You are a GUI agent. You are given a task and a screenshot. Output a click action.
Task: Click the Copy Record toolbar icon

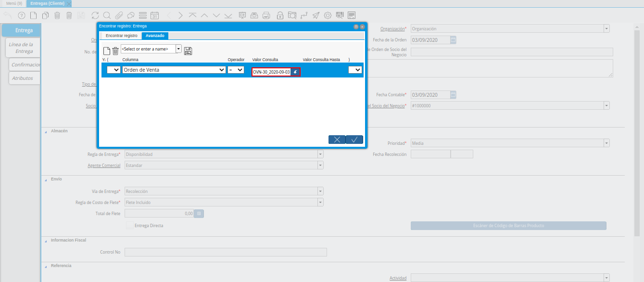45,15
